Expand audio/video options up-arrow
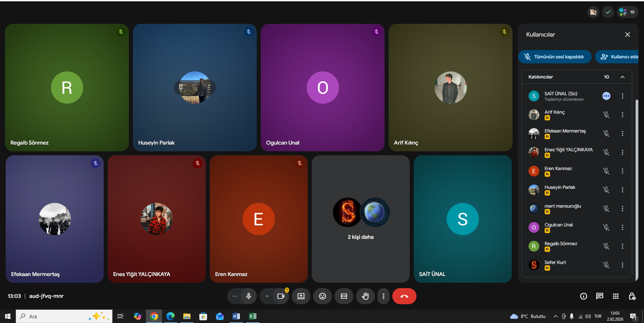Screen dimensions: 644x323 (267, 296)
